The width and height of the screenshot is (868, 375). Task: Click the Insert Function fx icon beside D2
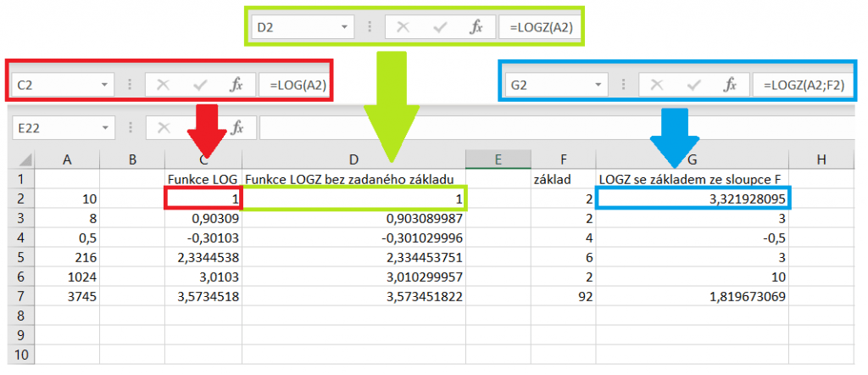pyautogui.click(x=476, y=27)
